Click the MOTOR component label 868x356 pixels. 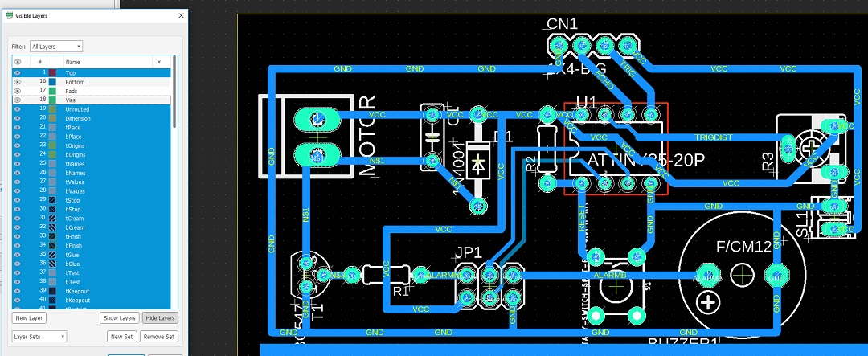(x=367, y=136)
